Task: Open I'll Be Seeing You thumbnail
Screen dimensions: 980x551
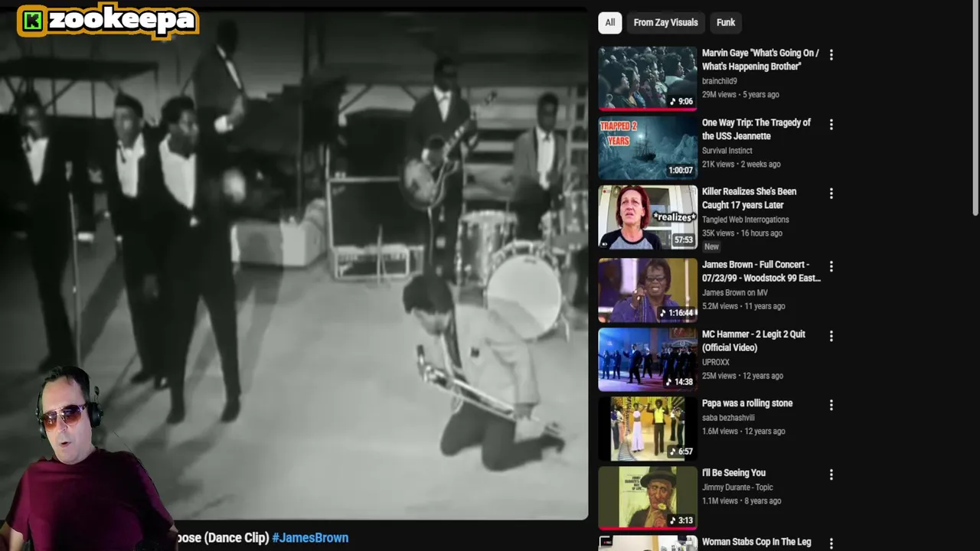Action: click(648, 499)
